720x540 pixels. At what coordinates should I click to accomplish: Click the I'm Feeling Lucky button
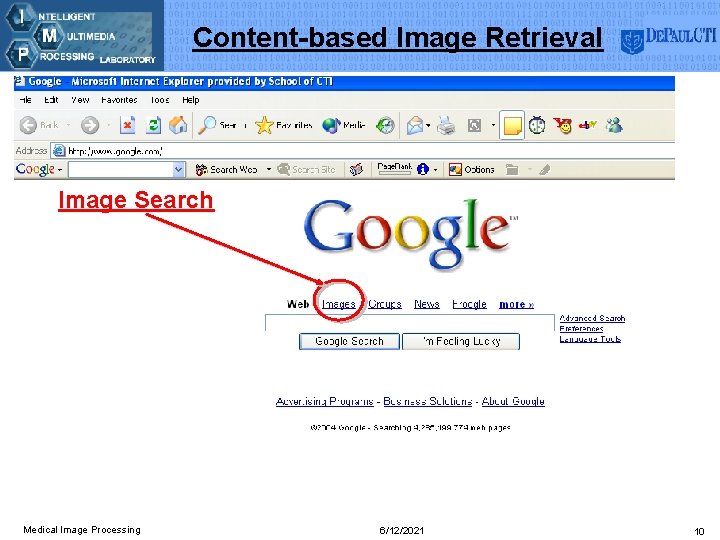461,341
